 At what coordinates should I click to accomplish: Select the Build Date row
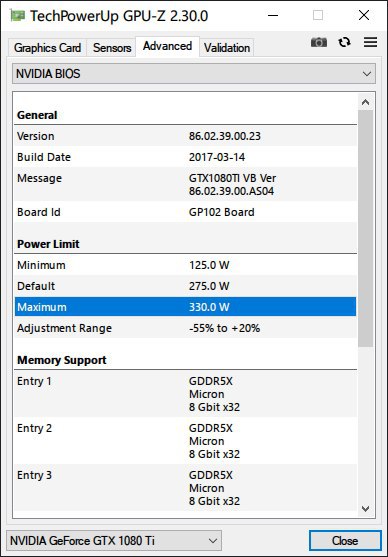185,157
